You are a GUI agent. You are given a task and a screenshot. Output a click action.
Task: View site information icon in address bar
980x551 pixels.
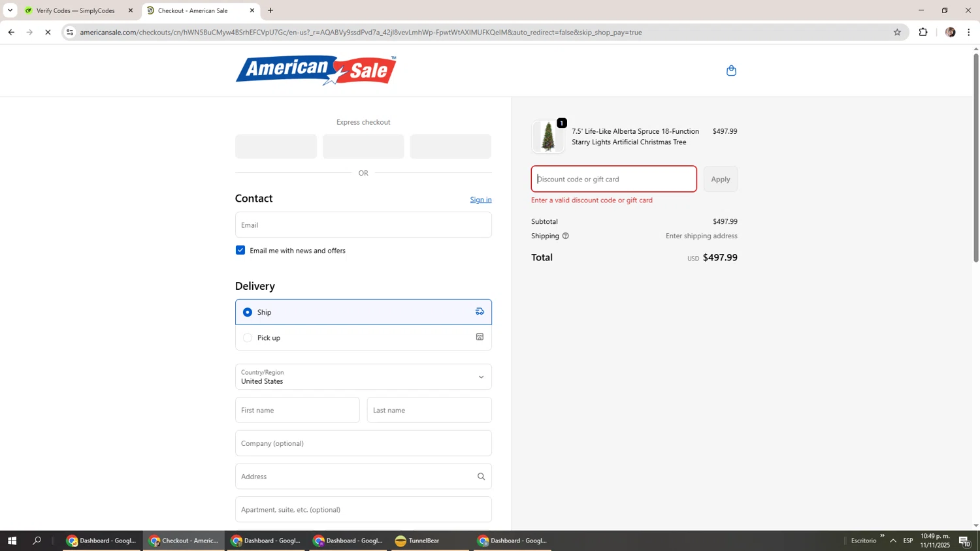[x=70, y=32]
